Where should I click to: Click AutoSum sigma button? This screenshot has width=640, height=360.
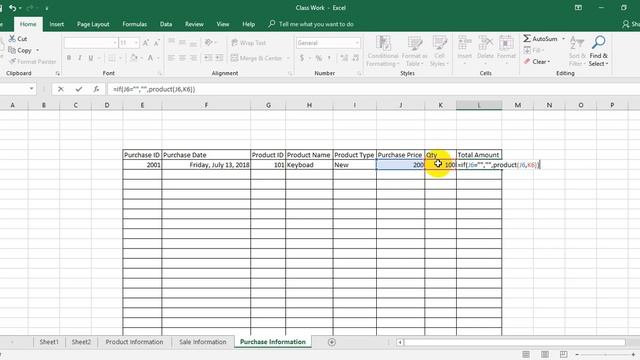(x=540, y=39)
